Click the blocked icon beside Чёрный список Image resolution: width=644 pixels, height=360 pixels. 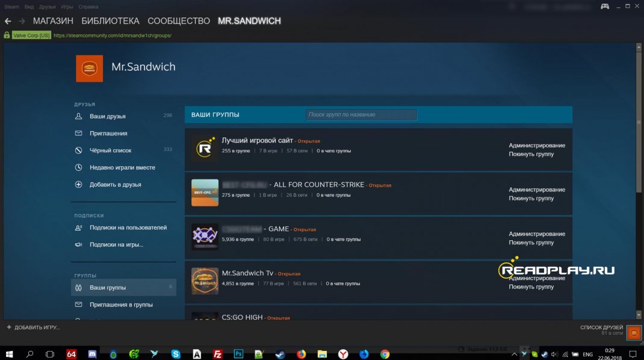point(78,151)
